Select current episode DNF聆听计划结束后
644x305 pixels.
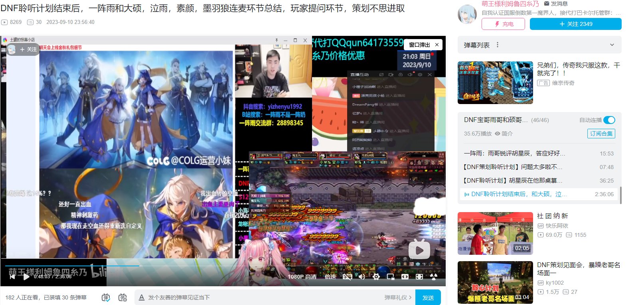[x=539, y=194]
